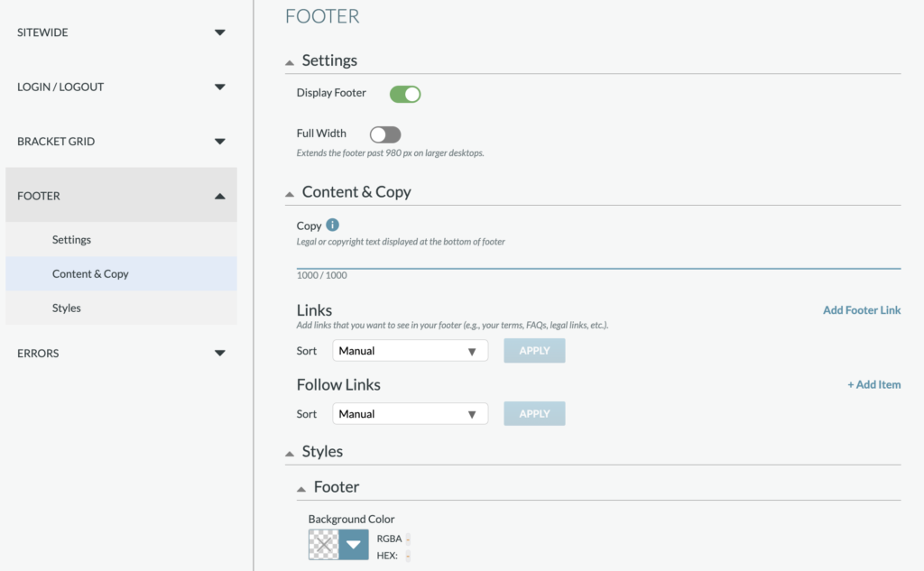Open the Background Color picker arrow
Viewport: 924px width, 571px height.
[354, 544]
